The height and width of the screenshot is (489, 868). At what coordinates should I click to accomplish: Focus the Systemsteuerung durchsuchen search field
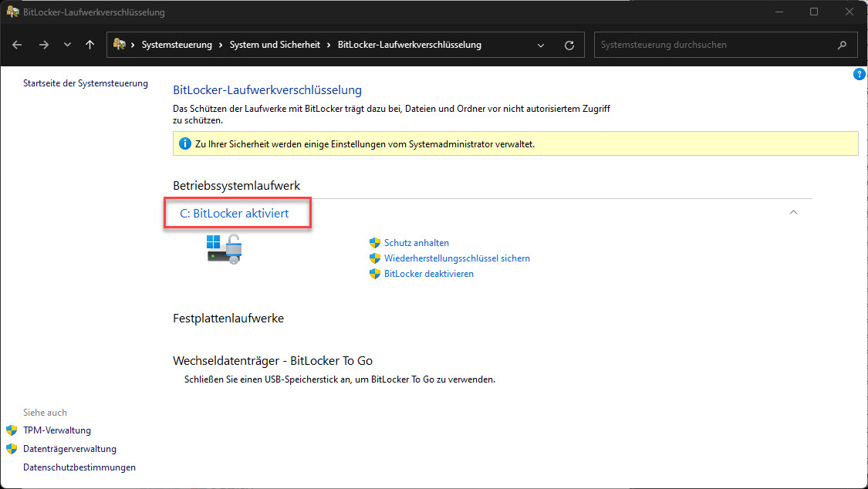[714, 45]
